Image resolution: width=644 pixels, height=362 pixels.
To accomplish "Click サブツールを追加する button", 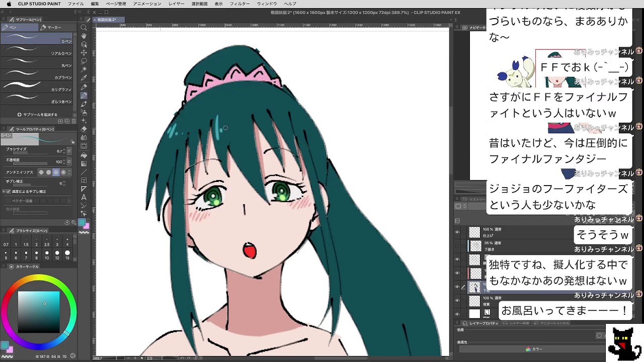I will tap(38, 115).
